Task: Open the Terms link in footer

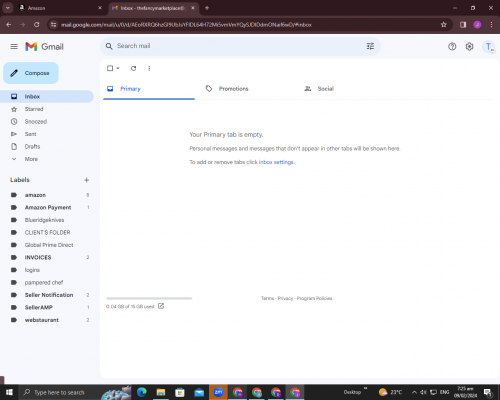Action: click(x=267, y=298)
